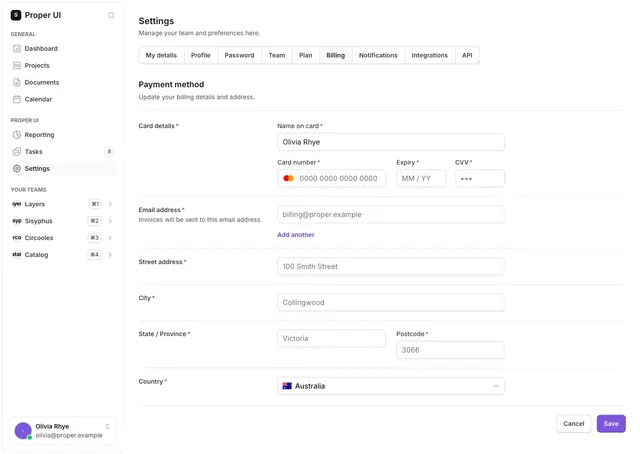Open the Password tab

click(x=239, y=55)
